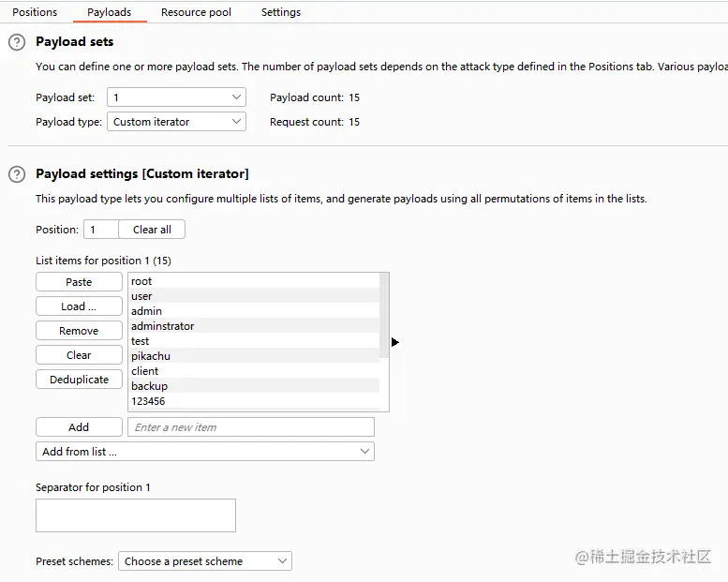Click the Load ... button

(x=79, y=306)
